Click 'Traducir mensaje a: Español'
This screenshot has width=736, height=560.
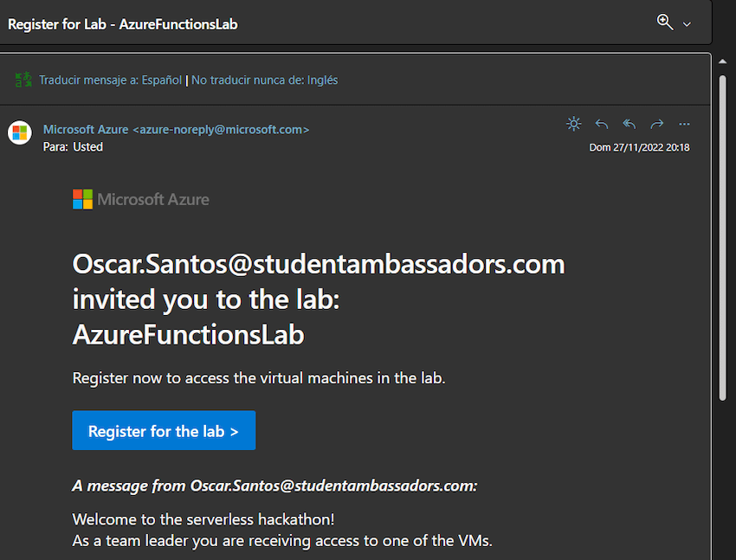pos(113,79)
